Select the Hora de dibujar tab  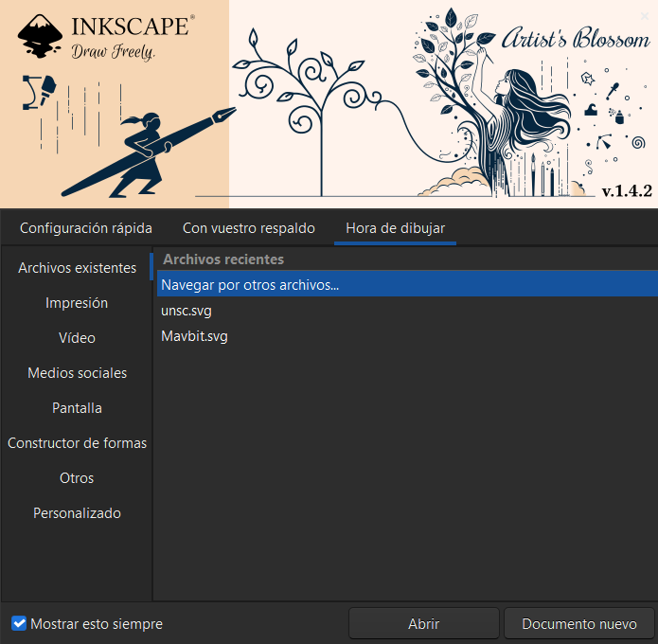coord(395,228)
